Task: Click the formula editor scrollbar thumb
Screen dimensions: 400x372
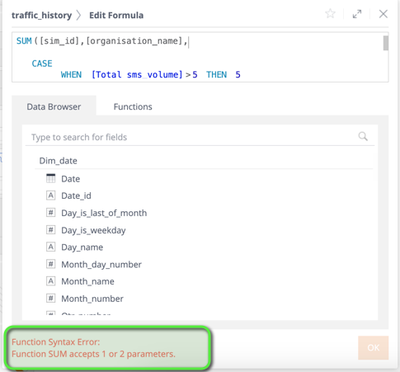Action: [x=386, y=43]
